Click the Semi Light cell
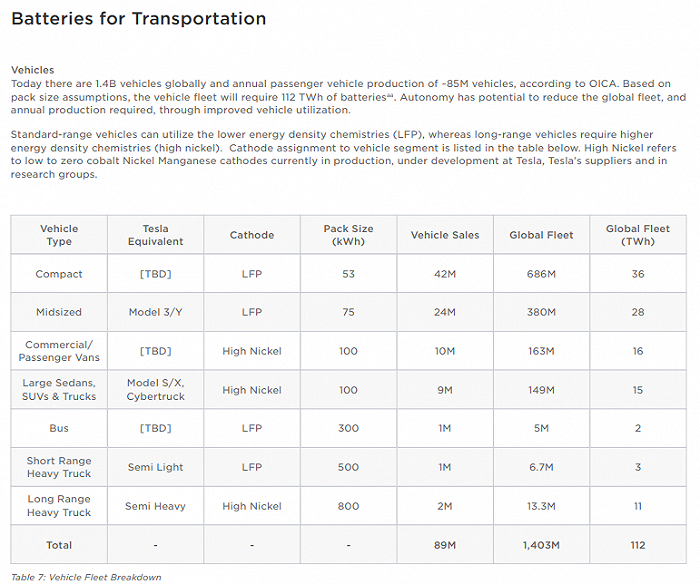Screen dimensions: 700x584 point(155,467)
